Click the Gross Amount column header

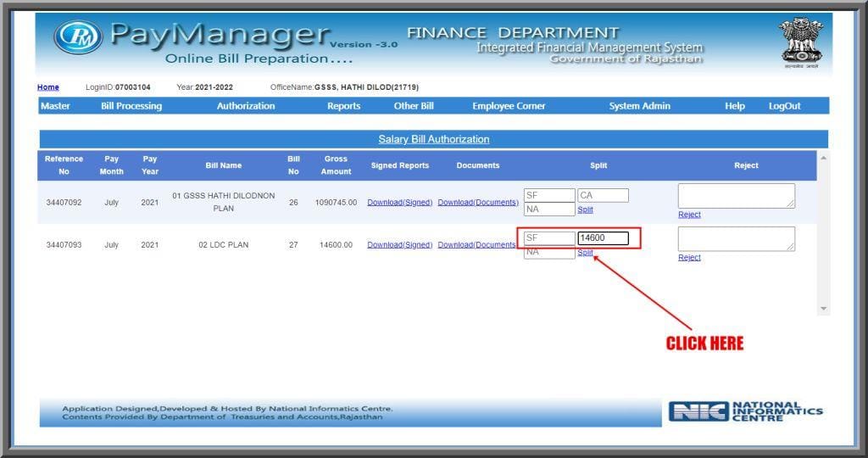(x=336, y=165)
